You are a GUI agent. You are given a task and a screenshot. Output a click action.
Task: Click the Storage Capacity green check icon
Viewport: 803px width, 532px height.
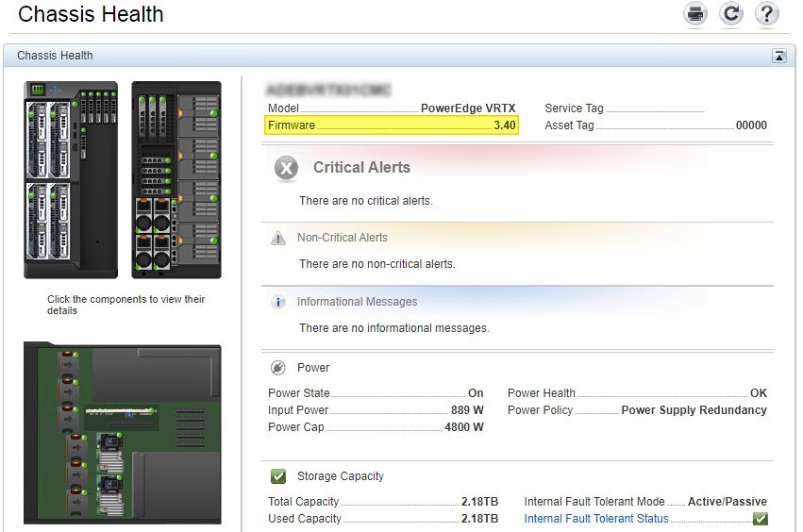click(x=278, y=476)
